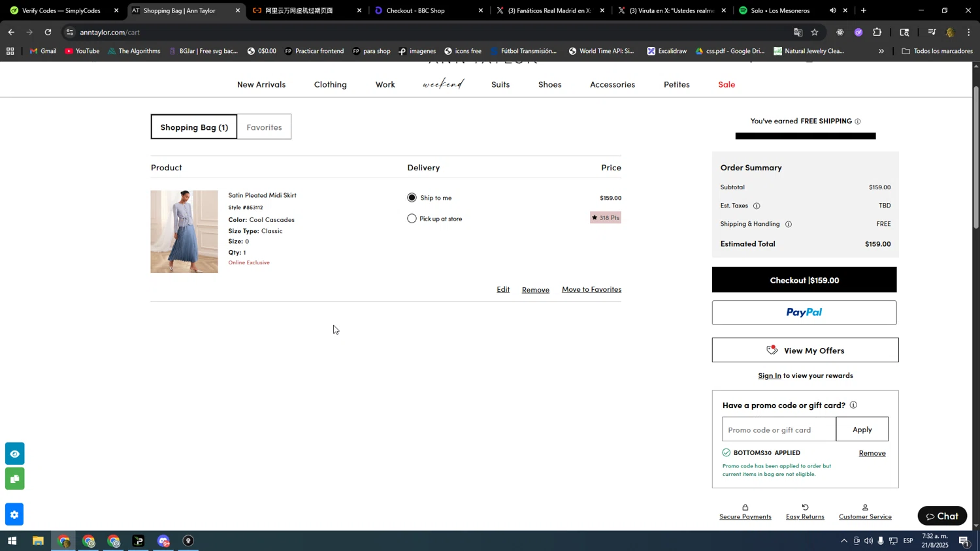This screenshot has height=551, width=980.
Task: Bookmark this page with the star icon
Action: coord(815,32)
